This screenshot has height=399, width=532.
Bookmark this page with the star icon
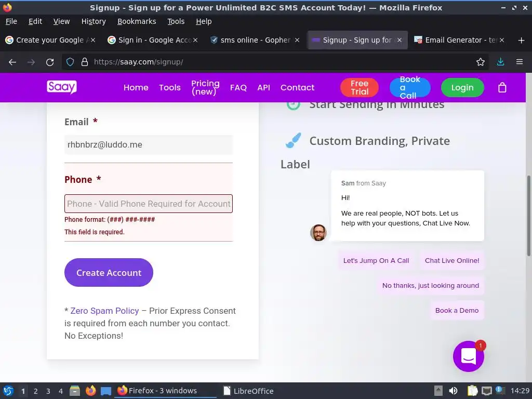(x=480, y=62)
